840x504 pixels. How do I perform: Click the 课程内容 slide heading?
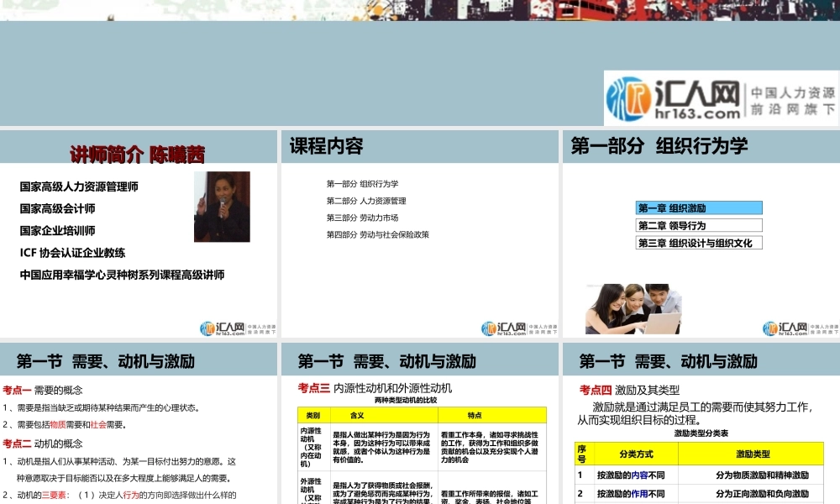[x=326, y=145]
